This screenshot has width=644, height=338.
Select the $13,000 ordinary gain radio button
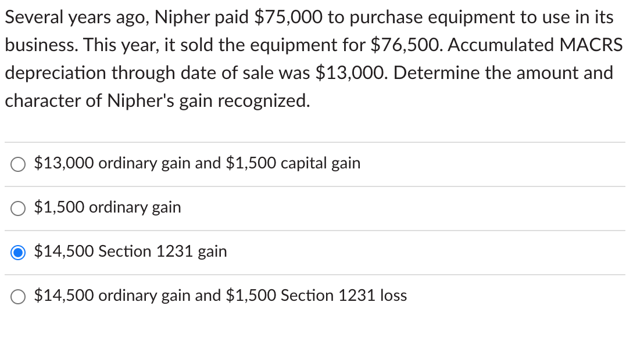(x=18, y=164)
